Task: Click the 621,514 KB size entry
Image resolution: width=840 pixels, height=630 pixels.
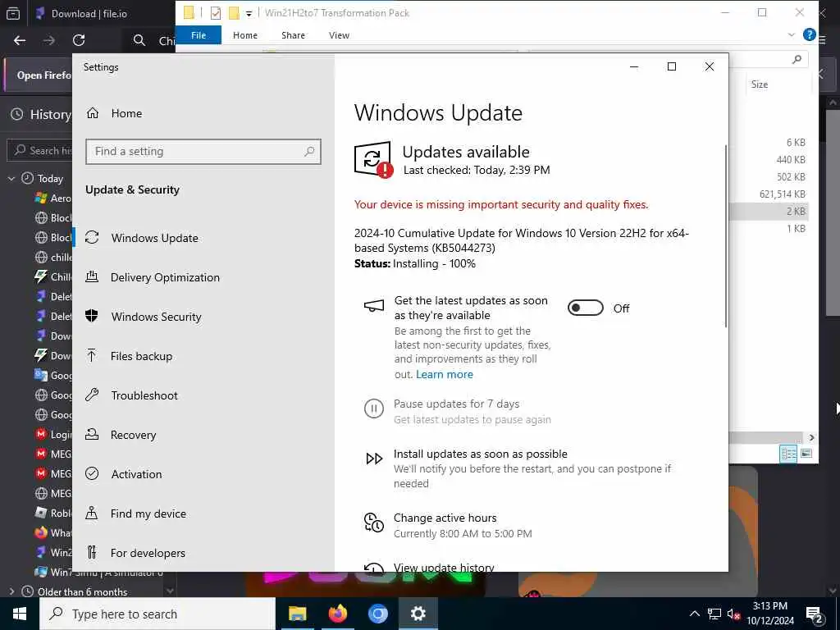Action: [x=782, y=194]
